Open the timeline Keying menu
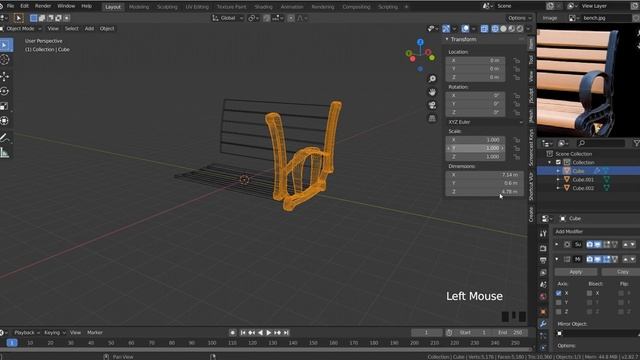The width and height of the screenshot is (640, 360). [54, 333]
